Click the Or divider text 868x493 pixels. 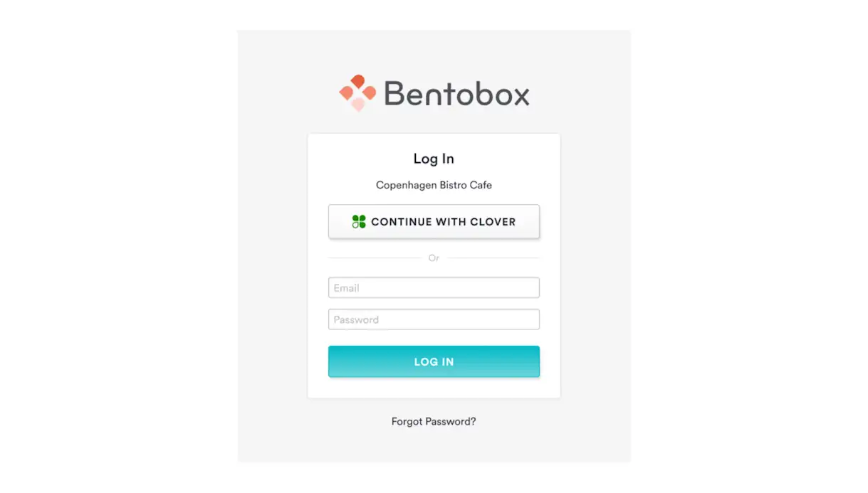point(434,258)
